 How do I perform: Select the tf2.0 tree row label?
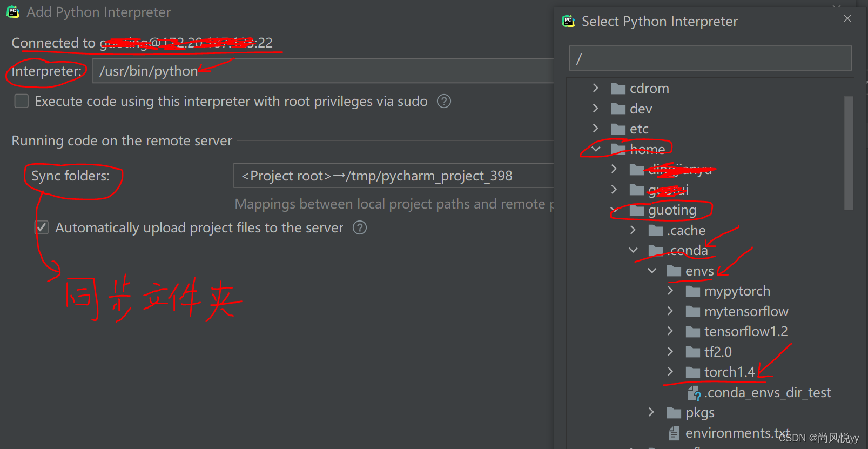point(718,352)
